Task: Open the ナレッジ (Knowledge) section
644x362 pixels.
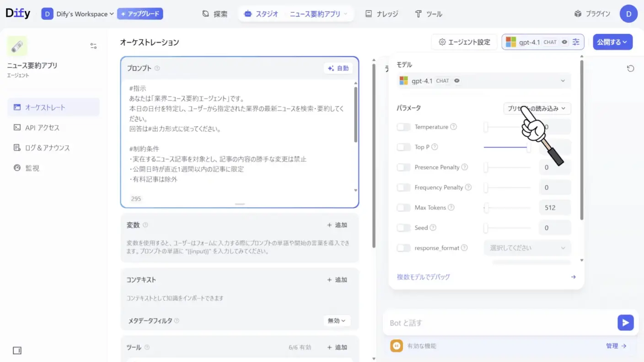Action: coord(381,14)
